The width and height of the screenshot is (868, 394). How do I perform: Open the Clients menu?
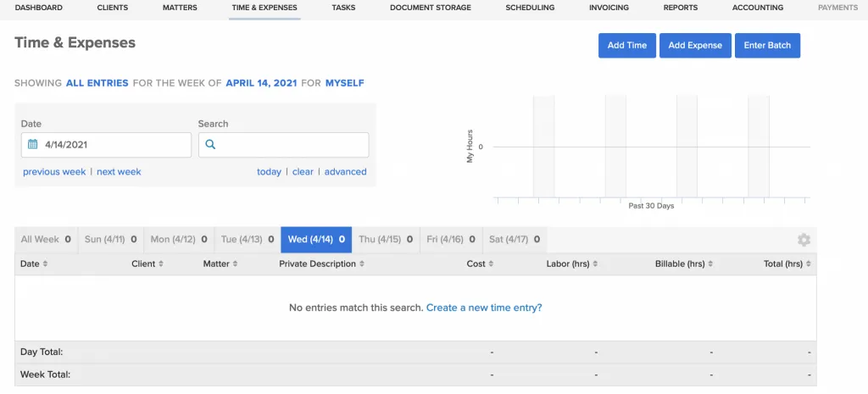coord(113,8)
